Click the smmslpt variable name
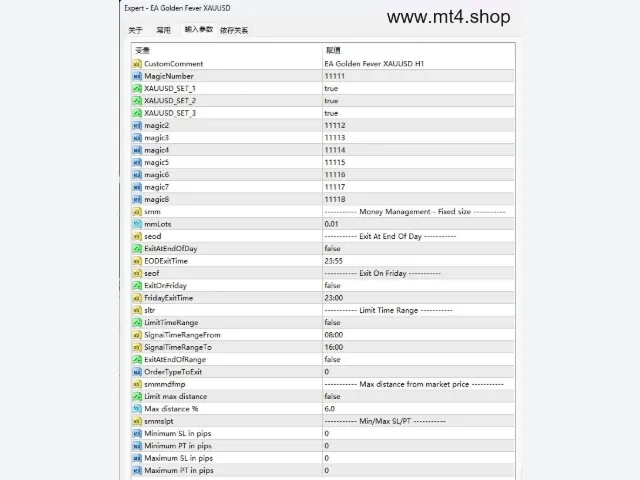 click(159, 421)
